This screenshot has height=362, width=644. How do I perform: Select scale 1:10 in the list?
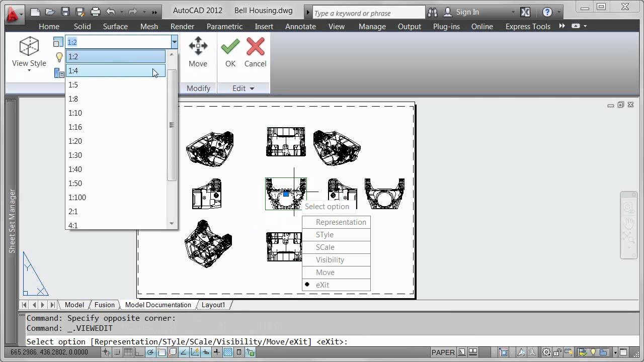[116, 113]
